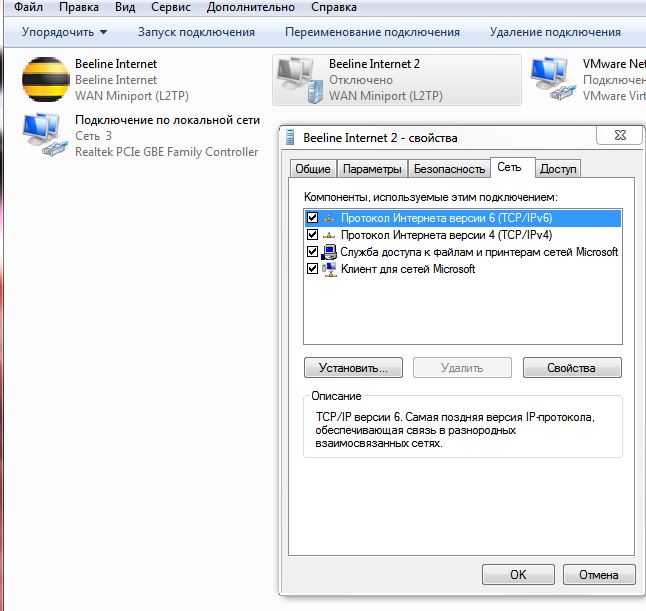Uncheck the TCP/IPv6 protocol checkbox
The image size is (646, 611).
[312, 218]
